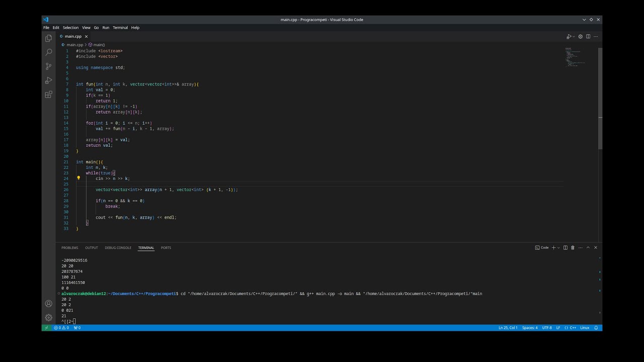
Task: Split the terminal pane
Action: point(565,247)
